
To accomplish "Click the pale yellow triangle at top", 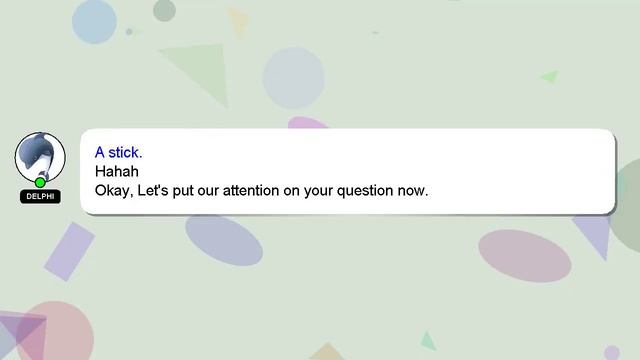I will pos(238,22).
